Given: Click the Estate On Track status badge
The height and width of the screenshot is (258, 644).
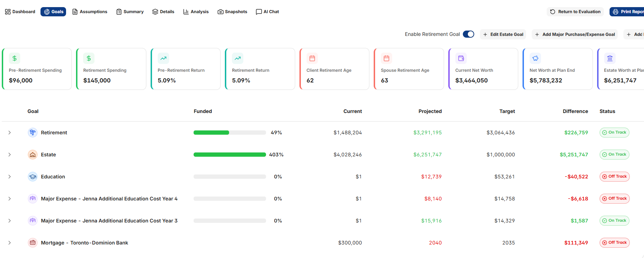Looking at the screenshot, I should point(615,155).
